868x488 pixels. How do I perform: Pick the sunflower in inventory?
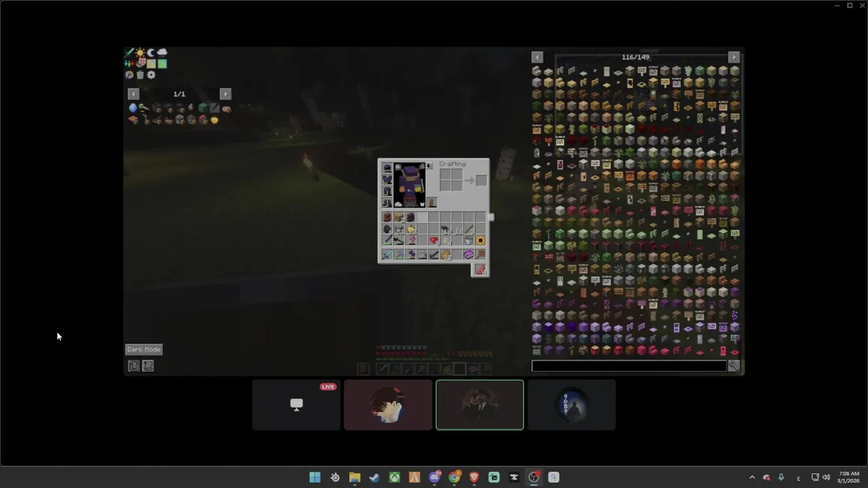click(480, 240)
